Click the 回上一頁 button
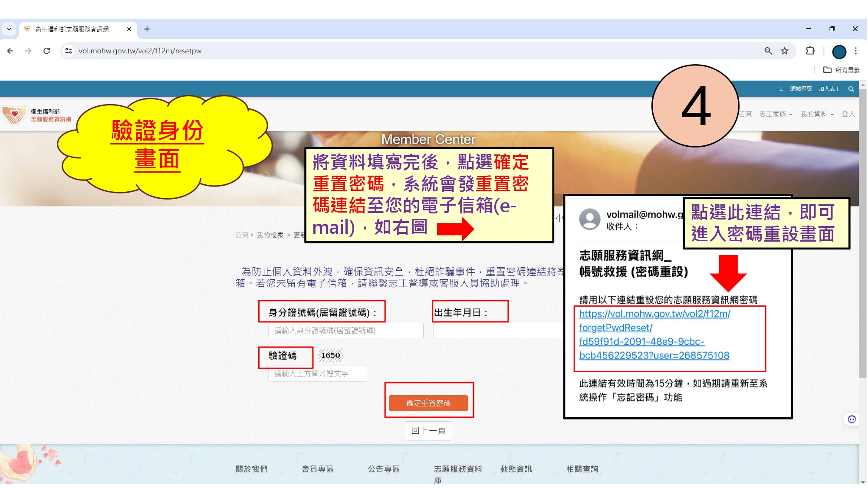 (x=428, y=431)
